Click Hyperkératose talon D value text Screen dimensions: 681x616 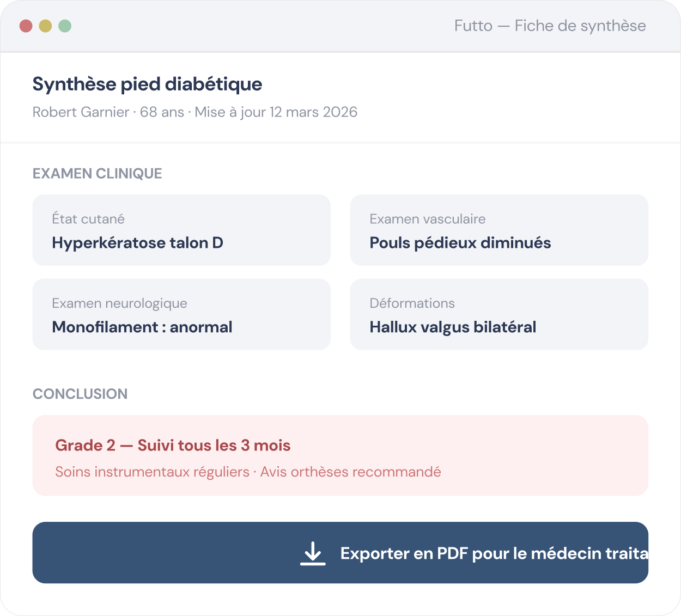(138, 243)
